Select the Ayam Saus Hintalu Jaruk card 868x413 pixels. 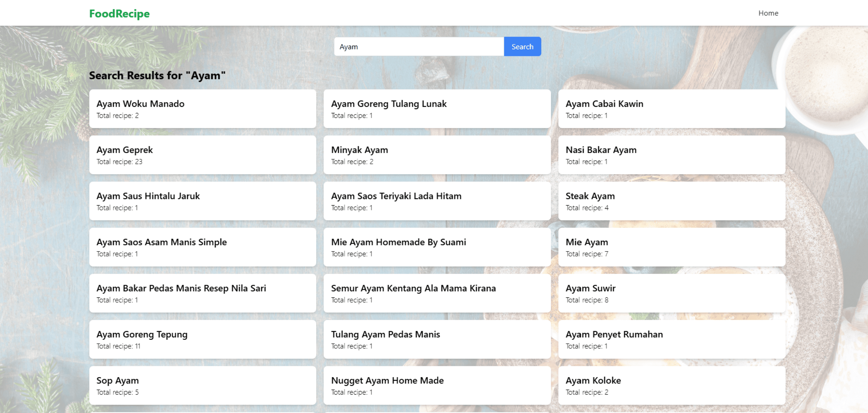click(202, 201)
